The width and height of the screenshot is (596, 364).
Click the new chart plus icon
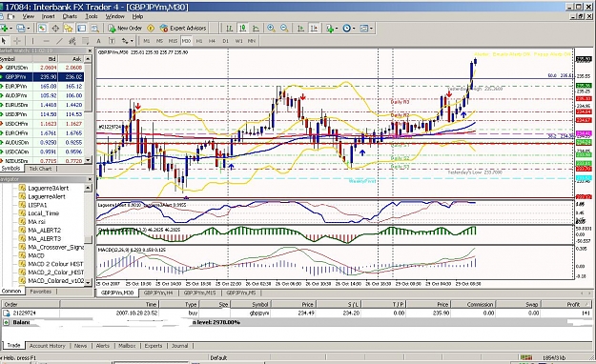click(x=4, y=29)
